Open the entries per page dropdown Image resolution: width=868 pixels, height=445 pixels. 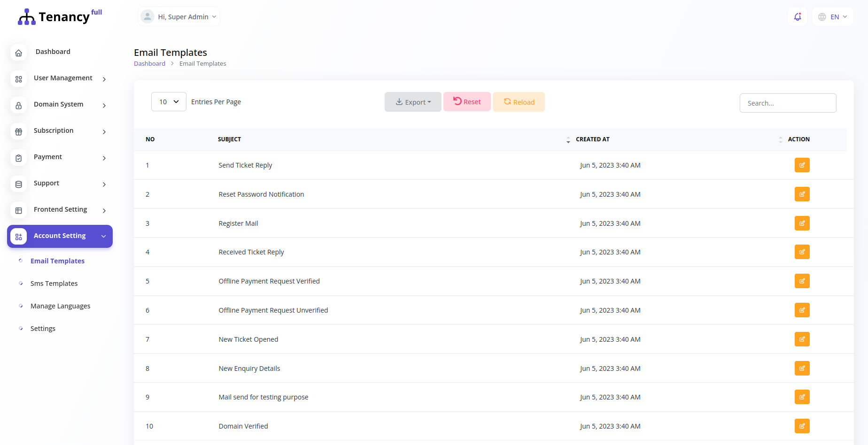169,102
